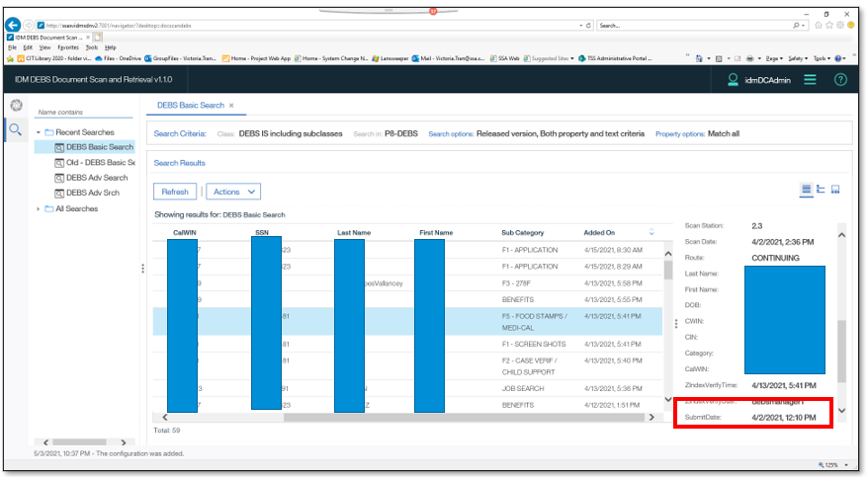Open TSS Administrative Portal favorite link

point(615,58)
